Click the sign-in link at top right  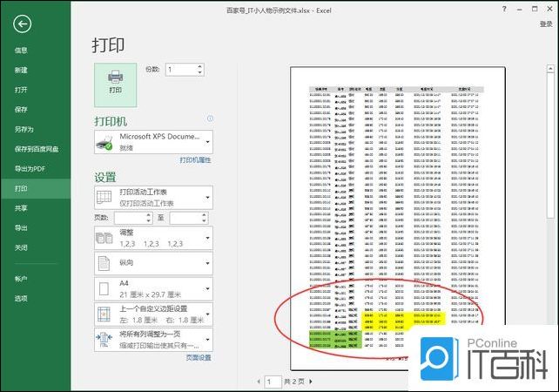[x=546, y=24]
